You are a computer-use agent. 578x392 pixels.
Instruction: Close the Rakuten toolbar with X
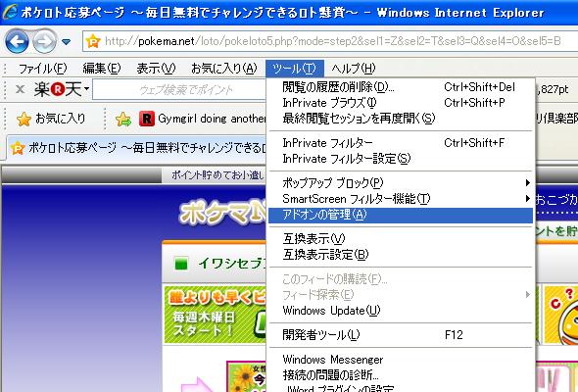(x=21, y=89)
